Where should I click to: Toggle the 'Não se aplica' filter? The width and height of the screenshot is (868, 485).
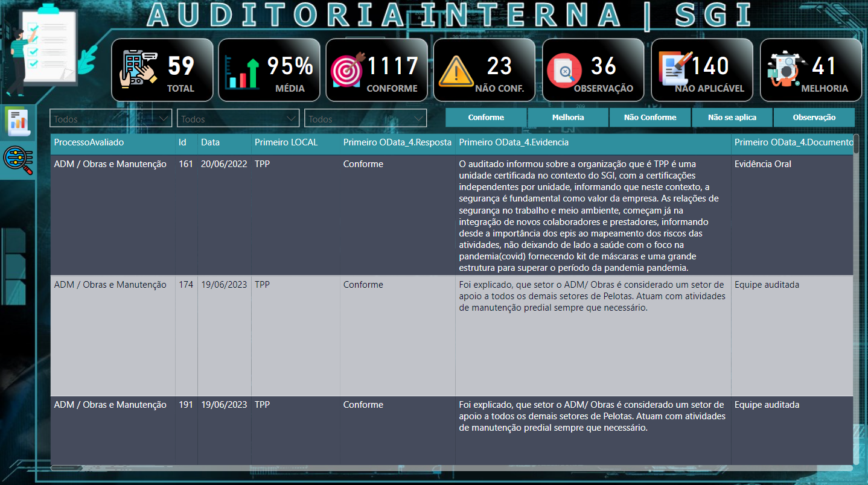click(732, 118)
